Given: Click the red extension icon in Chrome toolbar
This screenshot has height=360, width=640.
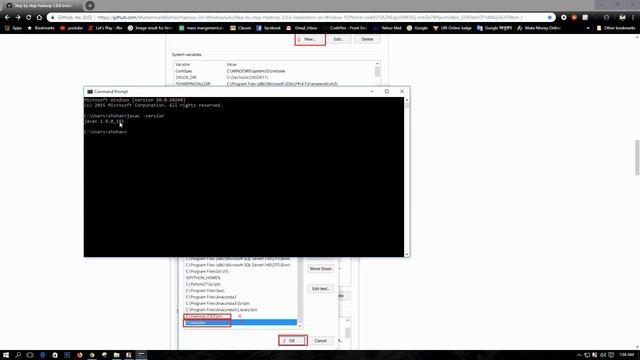Looking at the screenshot, I should (574, 18).
